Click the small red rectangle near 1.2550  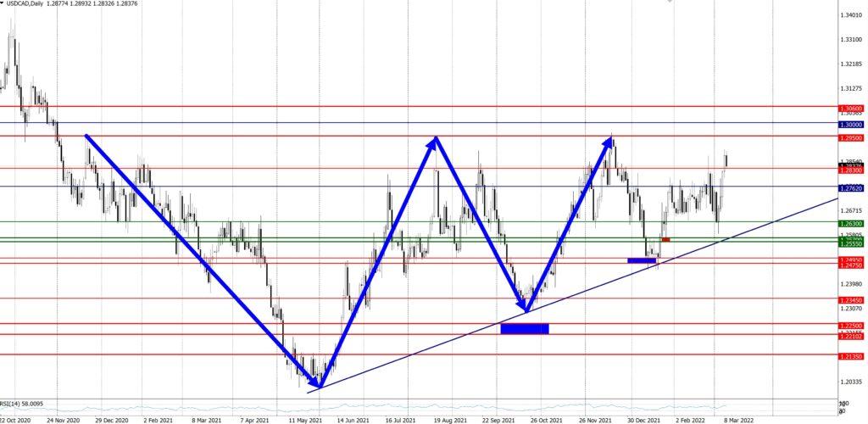[665, 240]
